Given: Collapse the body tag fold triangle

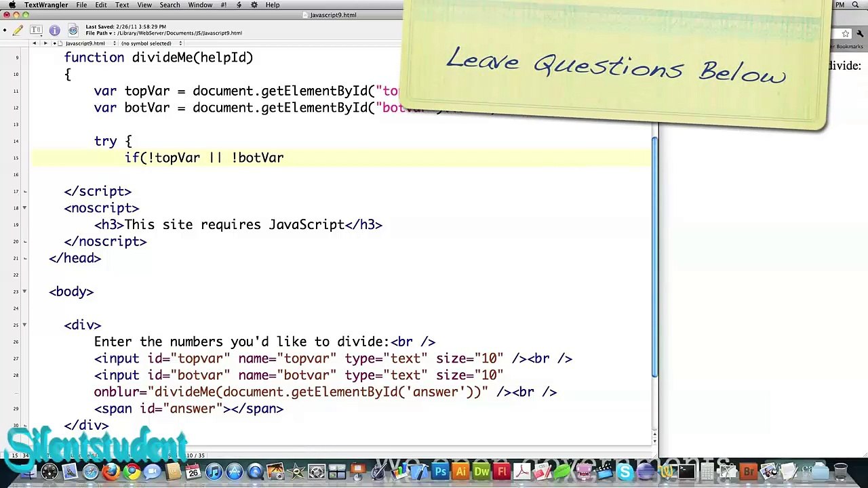Looking at the screenshot, I should [x=24, y=291].
